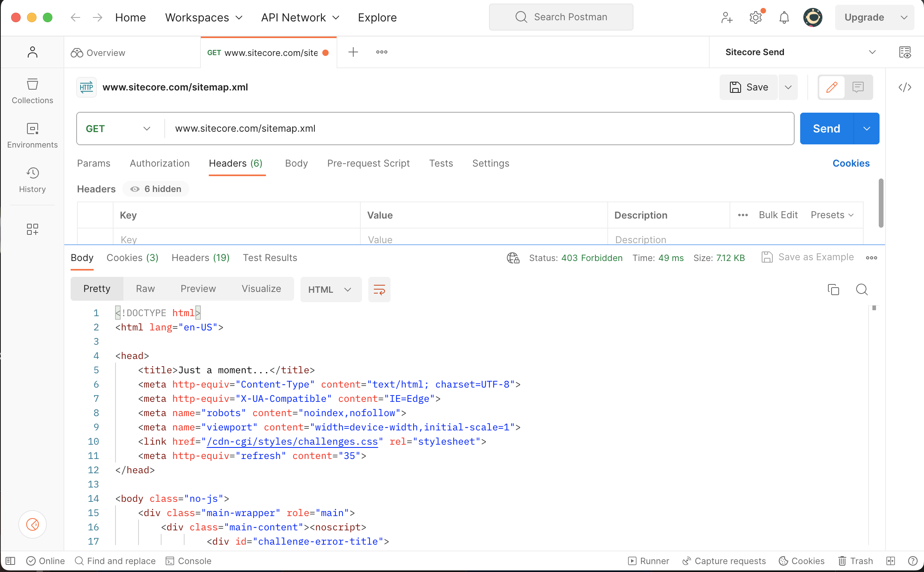Open the tab overflow options dots
Viewport: 924px width, 572px height.
tap(382, 52)
